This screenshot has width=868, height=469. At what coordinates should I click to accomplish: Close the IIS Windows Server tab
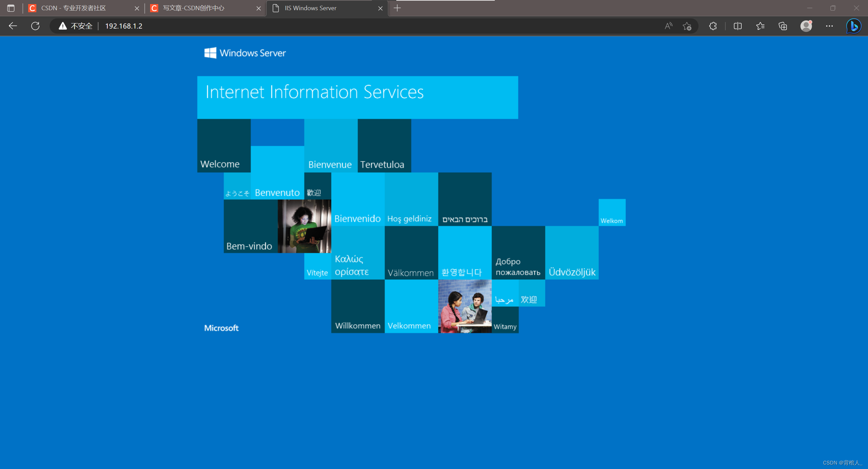click(x=380, y=8)
